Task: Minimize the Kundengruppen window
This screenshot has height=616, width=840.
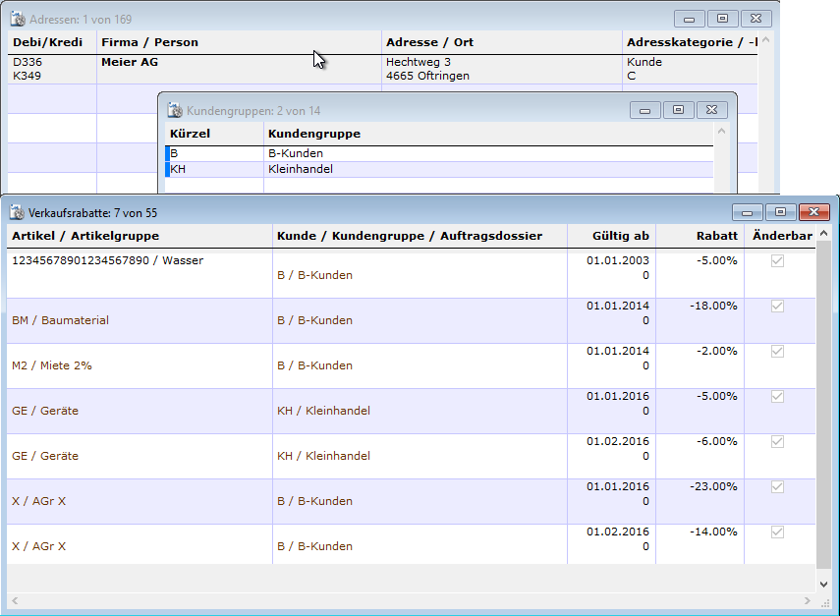Action: coord(644,110)
